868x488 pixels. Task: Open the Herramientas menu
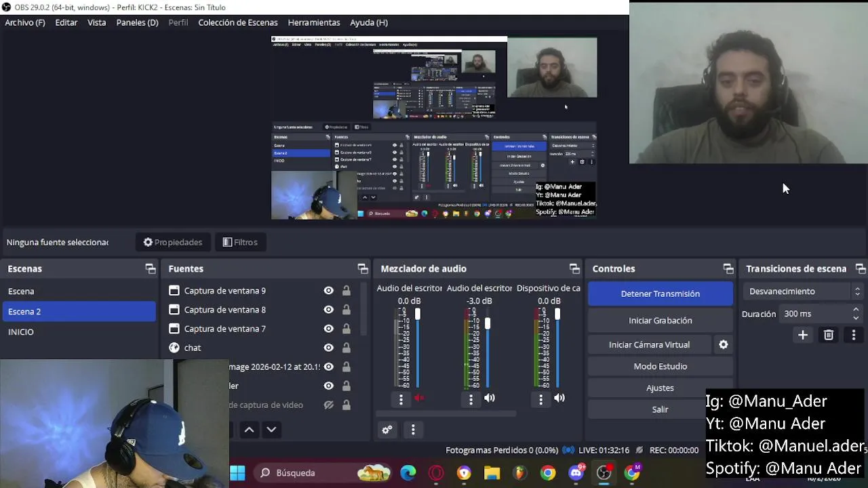pos(314,22)
